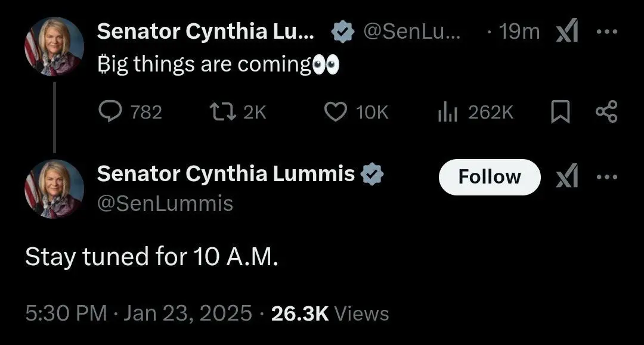Open the truncated 'Senator Cynthia Lu...' name link

[x=206, y=32]
